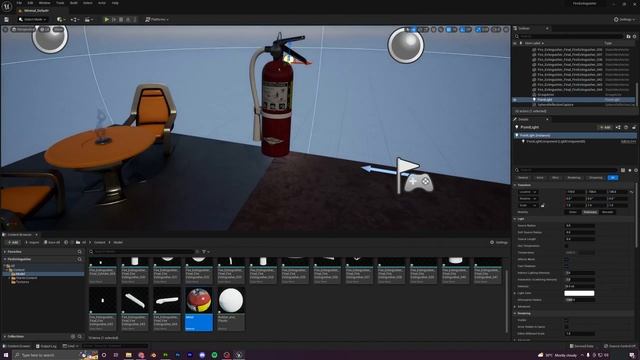This screenshot has height=360, width=640.
Task: Select PointLight row in Outliner
Action: (574, 100)
